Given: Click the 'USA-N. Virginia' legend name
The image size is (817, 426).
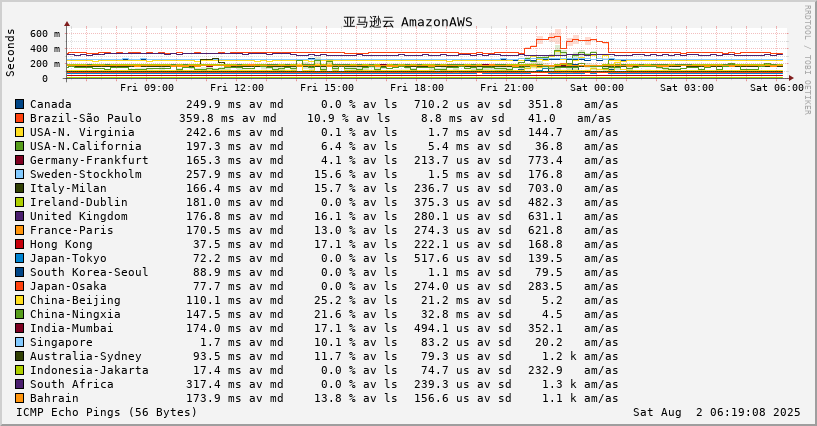Looking at the screenshot, I should (82, 132).
